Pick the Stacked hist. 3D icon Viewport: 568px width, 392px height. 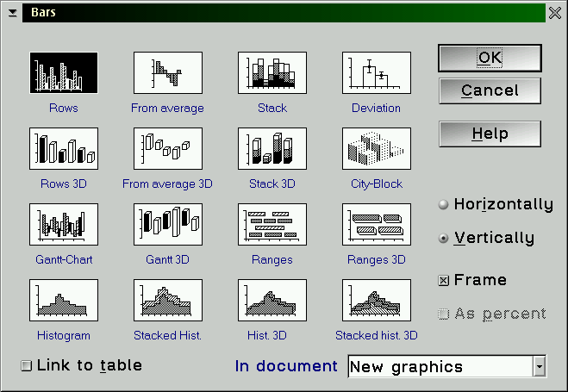coord(377,301)
